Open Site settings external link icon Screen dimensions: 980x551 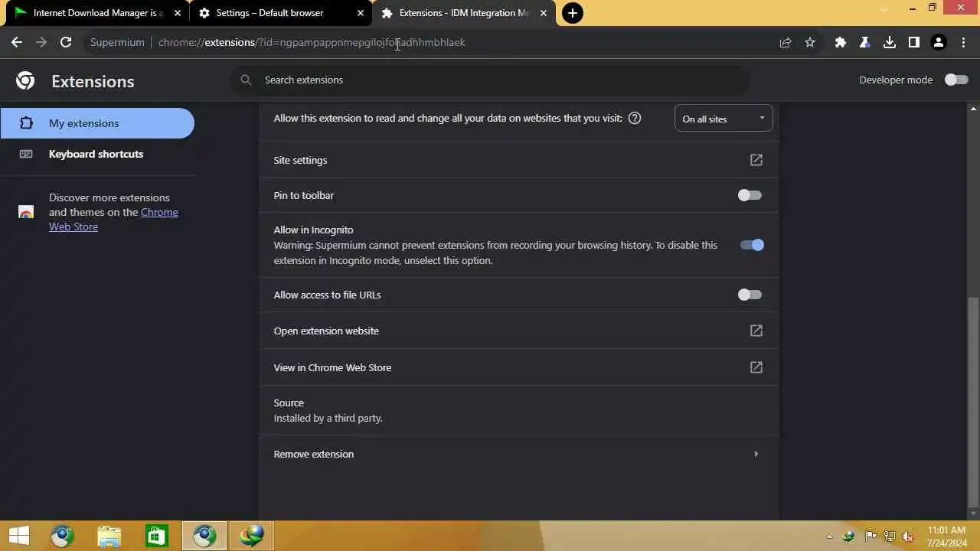pyautogui.click(x=756, y=160)
